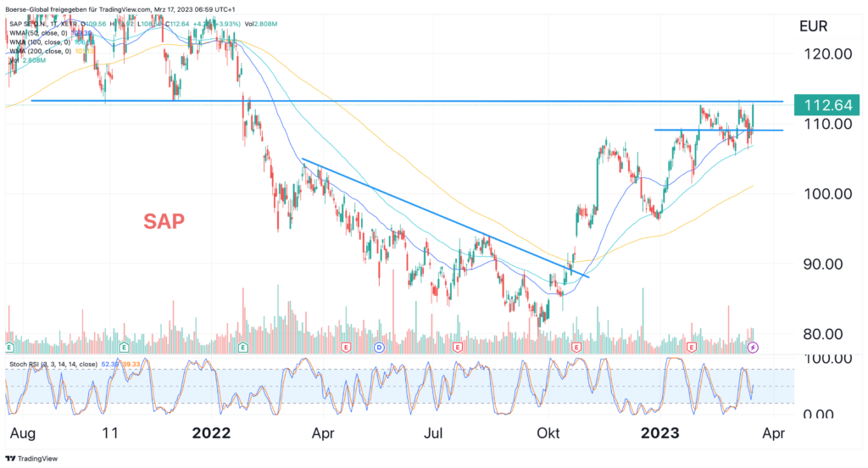Select the Vol 2.808M indicator legend
This screenshot has width=868, height=468.
(x=28, y=60)
